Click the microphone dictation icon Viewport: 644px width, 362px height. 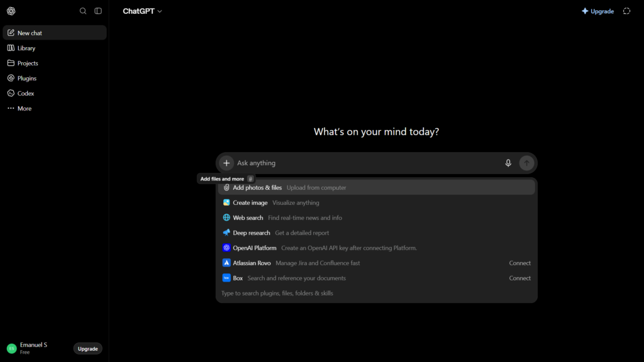coord(508,163)
